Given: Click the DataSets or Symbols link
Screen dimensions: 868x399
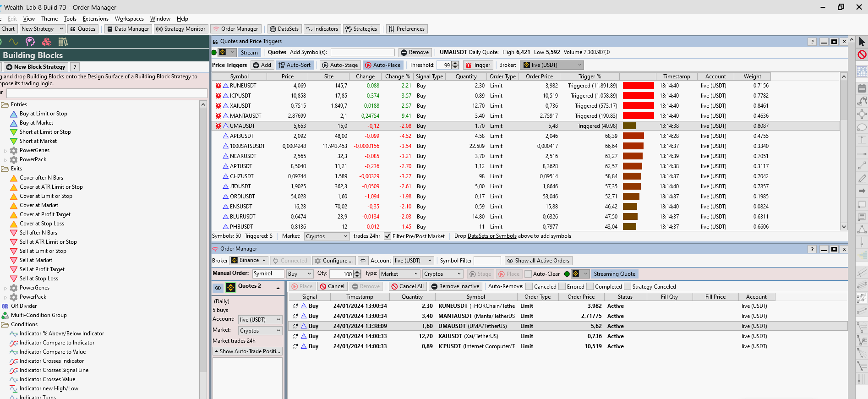Looking at the screenshot, I should coord(492,236).
